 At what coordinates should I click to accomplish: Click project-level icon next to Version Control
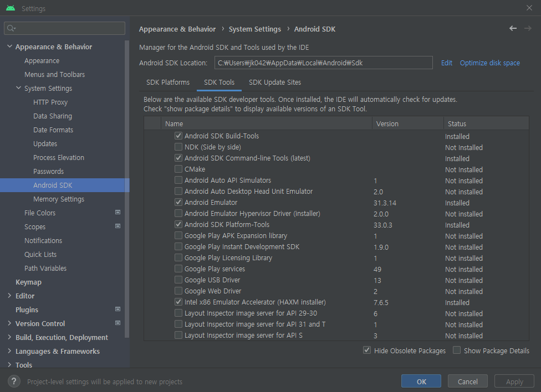coord(118,323)
